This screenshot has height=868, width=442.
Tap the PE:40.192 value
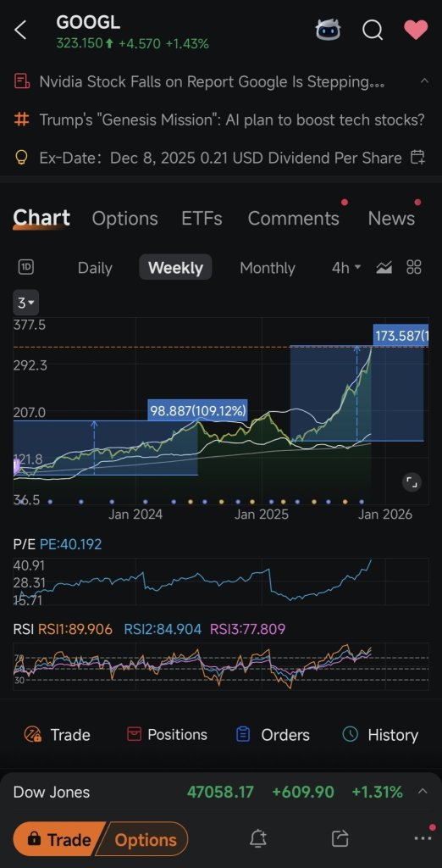tap(71, 544)
